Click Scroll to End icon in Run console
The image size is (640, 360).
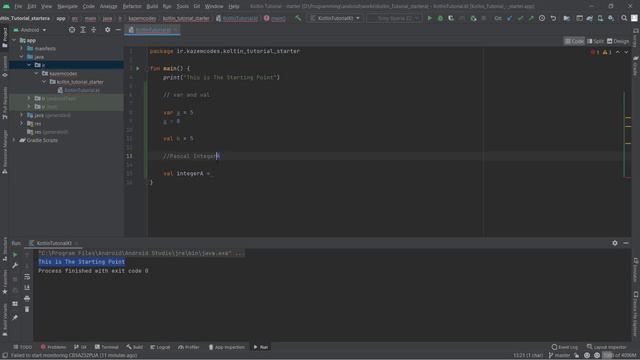pyautogui.click(x=27, y=288)
